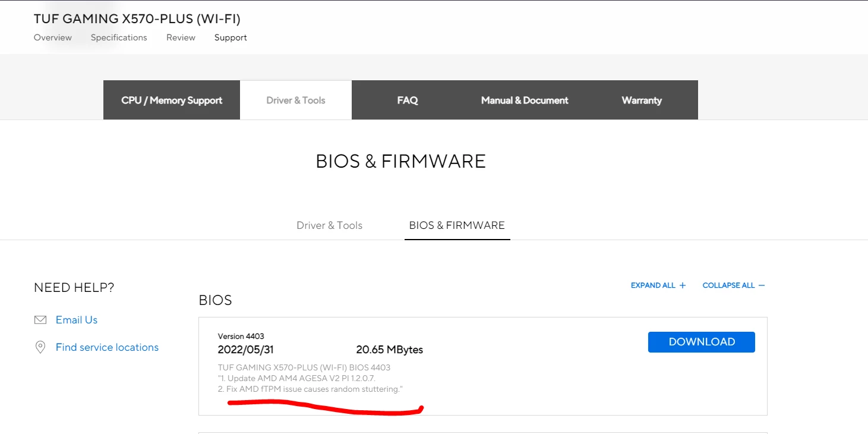Open the Specifications tab
This screenshot has height=434, width=868.
119,37
